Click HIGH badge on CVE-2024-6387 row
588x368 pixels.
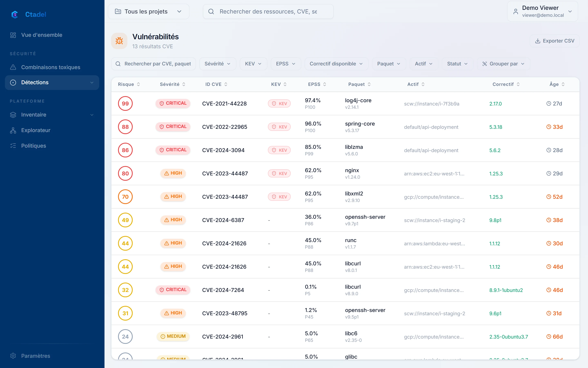coord(173,220)
